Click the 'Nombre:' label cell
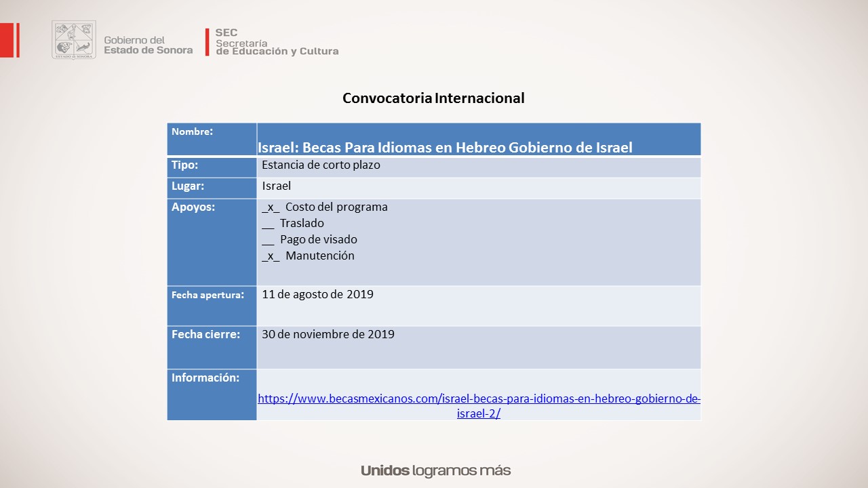 [x=212, y=140]
